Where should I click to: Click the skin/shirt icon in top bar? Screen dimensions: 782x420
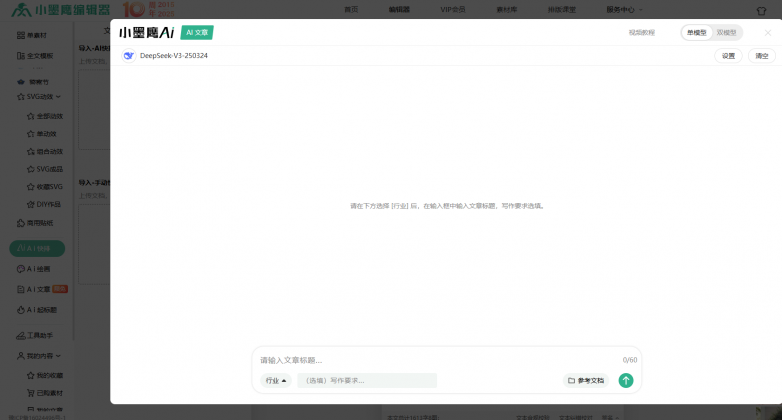763,9
